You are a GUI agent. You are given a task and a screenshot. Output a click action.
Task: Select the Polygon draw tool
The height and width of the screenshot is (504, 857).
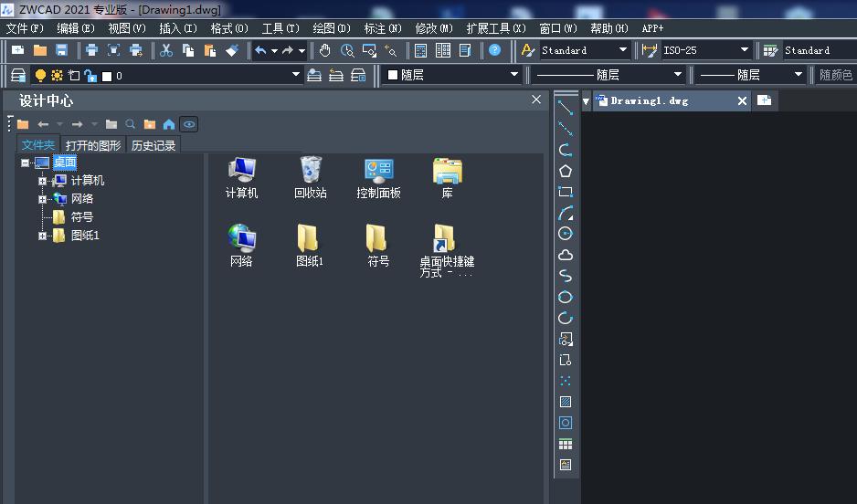tap(566, 171)
